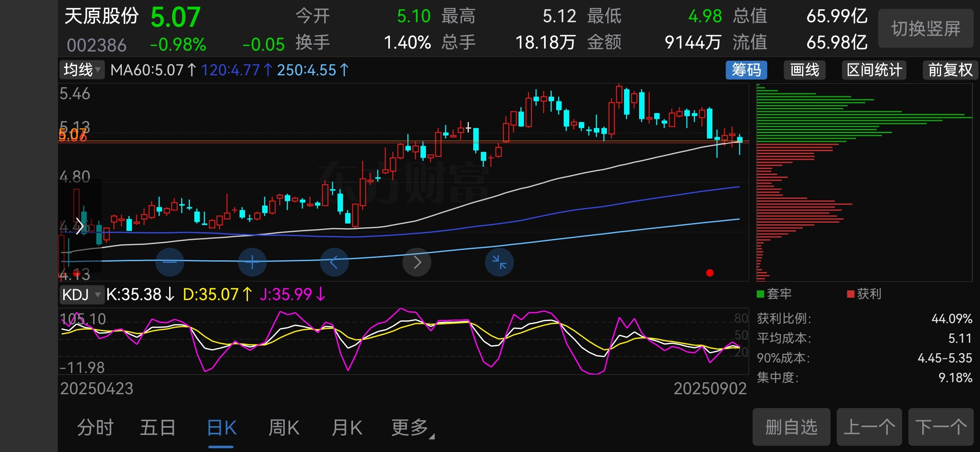Collapse chart with the shrink arrows icon
Image resolution: width=980 pixels, height=452 pixels.
[499, 262]
